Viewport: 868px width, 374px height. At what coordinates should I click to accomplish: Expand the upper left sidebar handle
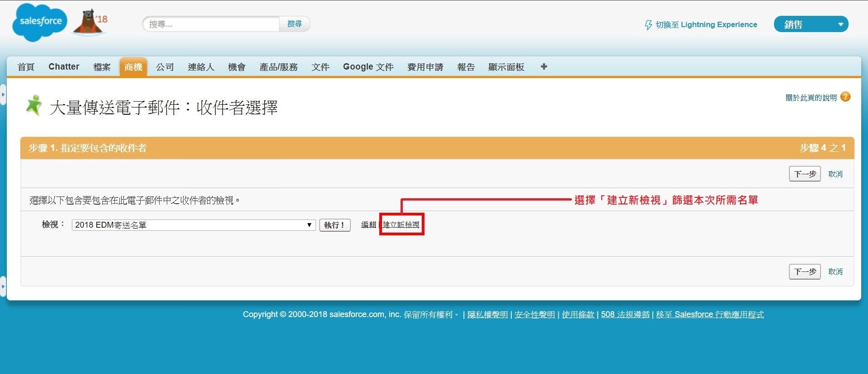tap(3, 95)
